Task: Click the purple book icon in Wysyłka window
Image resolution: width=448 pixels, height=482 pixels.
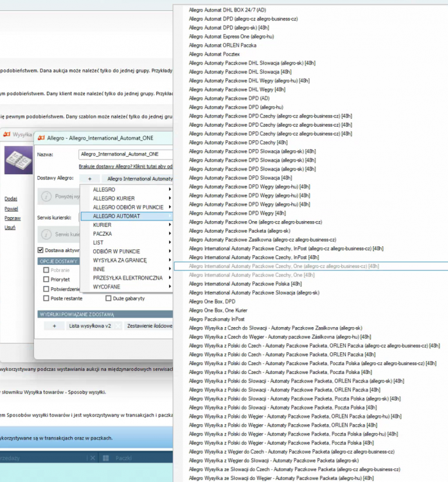Action: tap(19, 160)
